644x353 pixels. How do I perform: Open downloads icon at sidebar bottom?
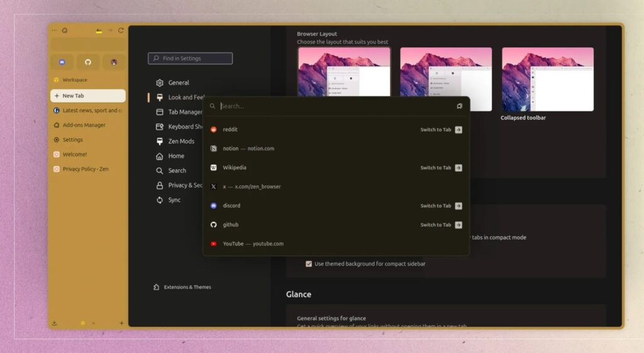pyautogui.click(x=55, y=323)
